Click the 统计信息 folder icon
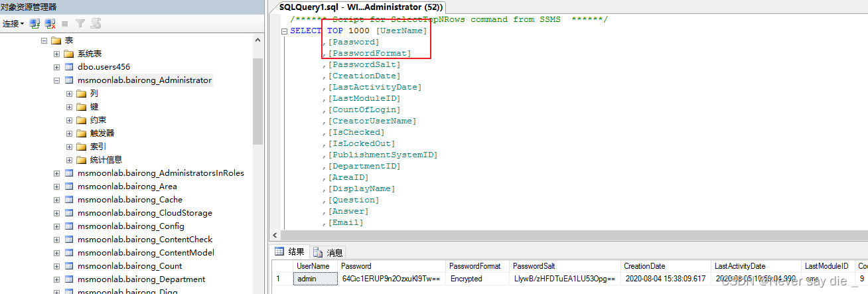This screenshot has height=294, width=868. click(x=82, y=160)
